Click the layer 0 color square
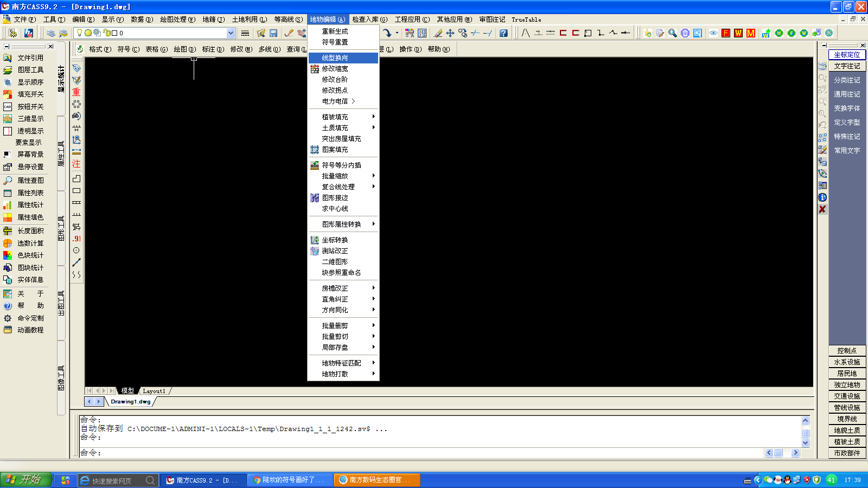This screenshot has width=868, height=488. tap(114, 33)
